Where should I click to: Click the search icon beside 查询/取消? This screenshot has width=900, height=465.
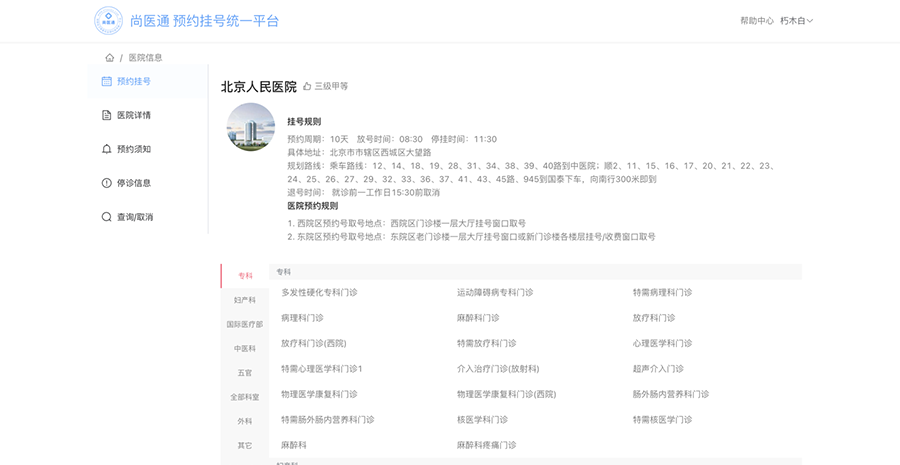107,216
